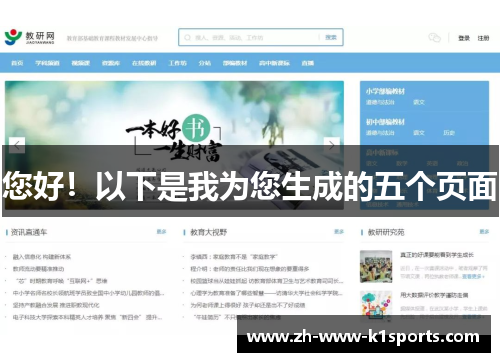Viewport: 500px width, 362px height.
Task: Open the 教育大视野 section title
Action: (x=209, y=232)
